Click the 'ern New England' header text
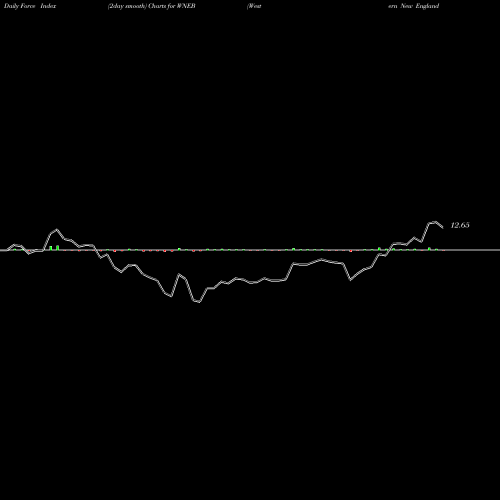500x500 pixels. [413, 6]
